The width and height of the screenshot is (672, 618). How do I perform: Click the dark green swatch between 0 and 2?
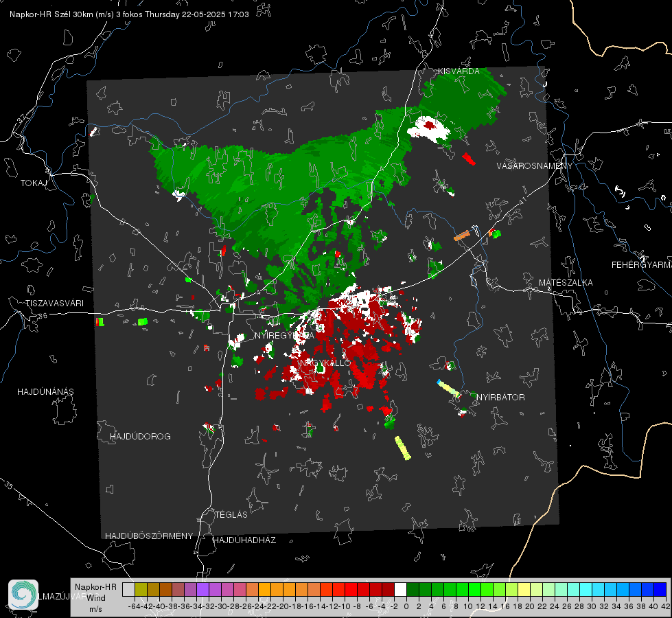point(413,589)
